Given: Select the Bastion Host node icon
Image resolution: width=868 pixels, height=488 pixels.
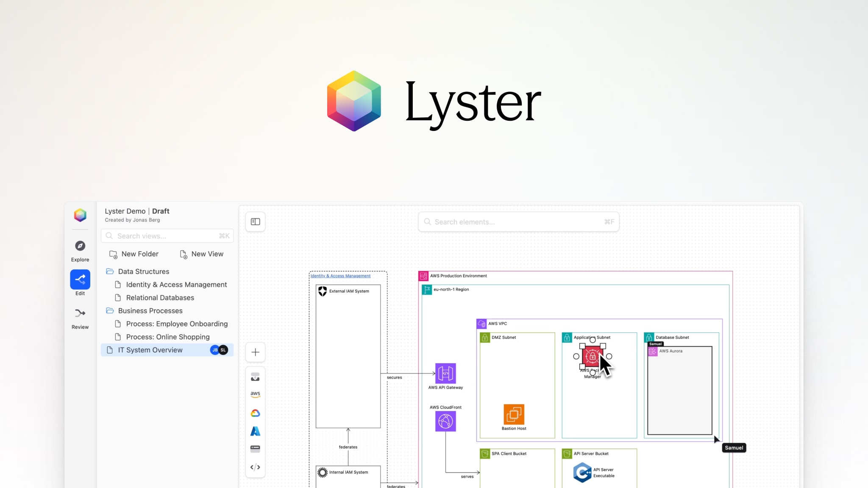Looking at the screenshot, I should click(514, 414).
